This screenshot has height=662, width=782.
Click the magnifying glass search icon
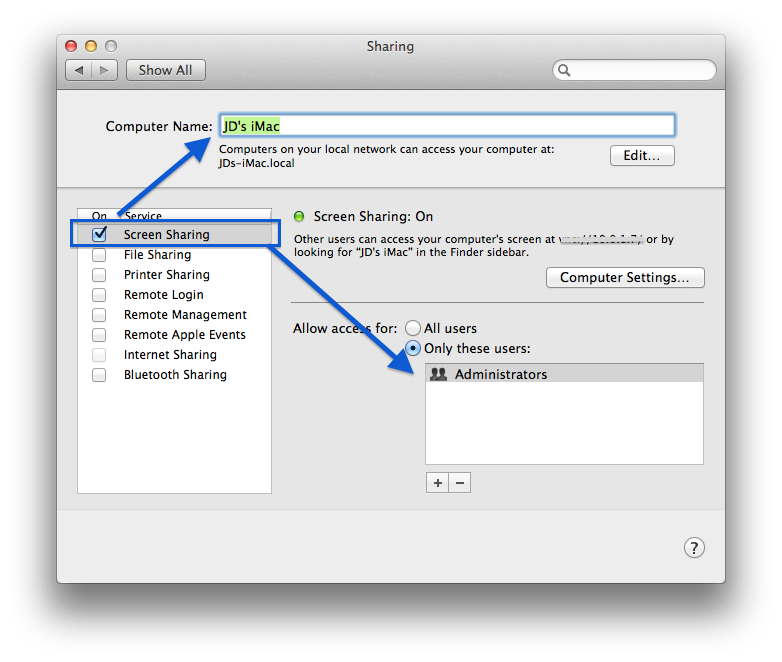point(564,70)
